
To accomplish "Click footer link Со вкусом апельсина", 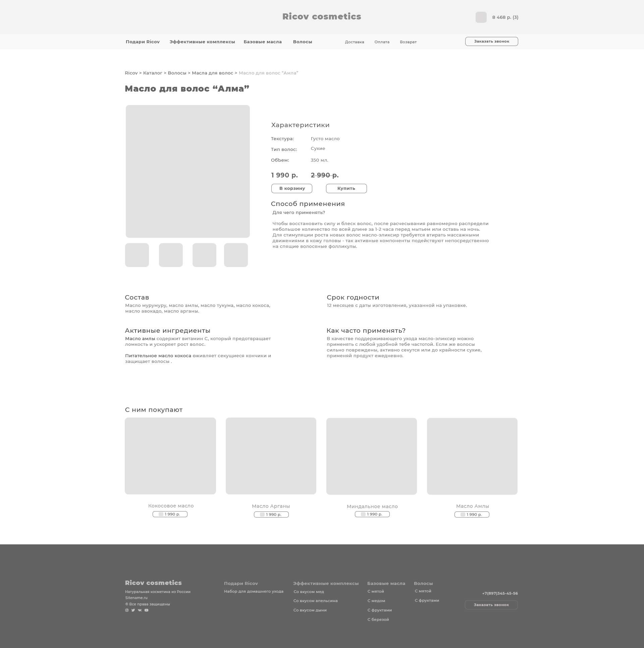I will click(315, 601).
